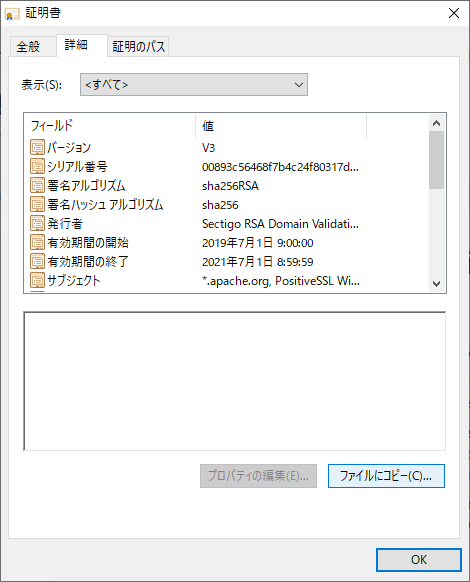Click the certificate icon in the title bar

(x=12, y=14)
